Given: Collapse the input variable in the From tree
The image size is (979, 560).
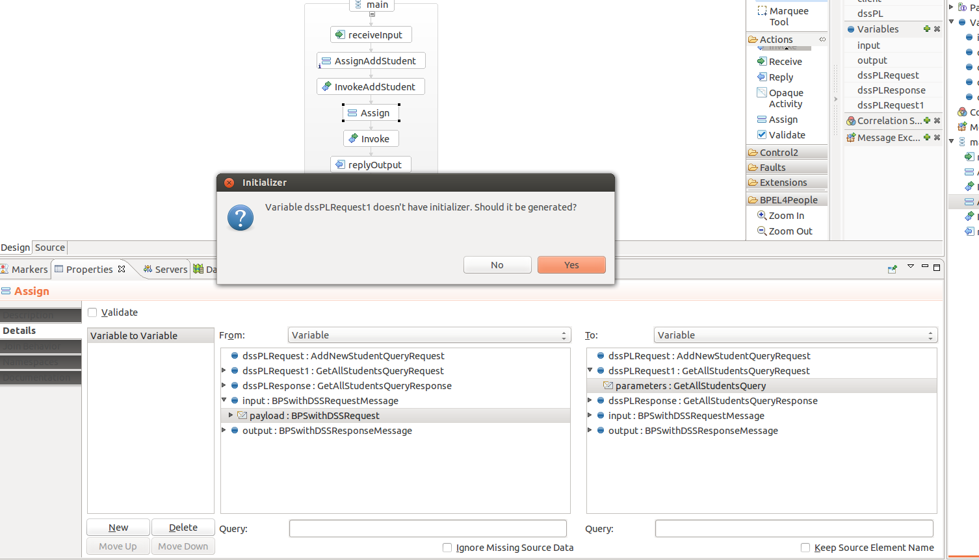Looking at the screenshot, I should 224,401.
